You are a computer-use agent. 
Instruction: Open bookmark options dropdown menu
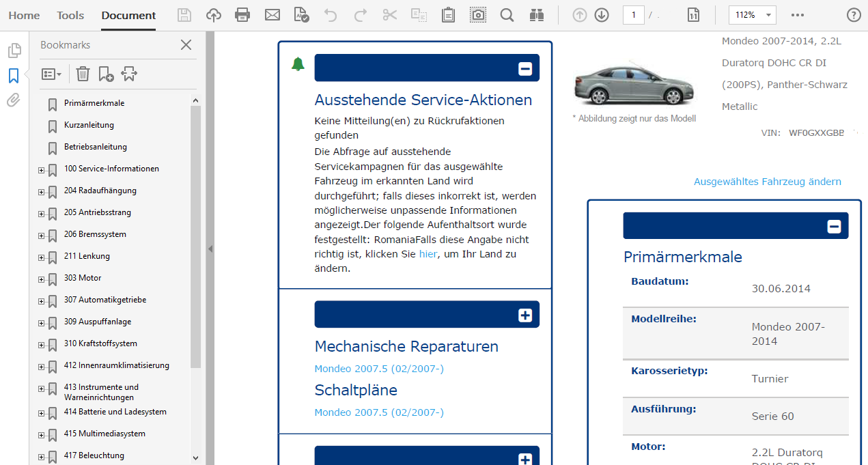(51, 74)
